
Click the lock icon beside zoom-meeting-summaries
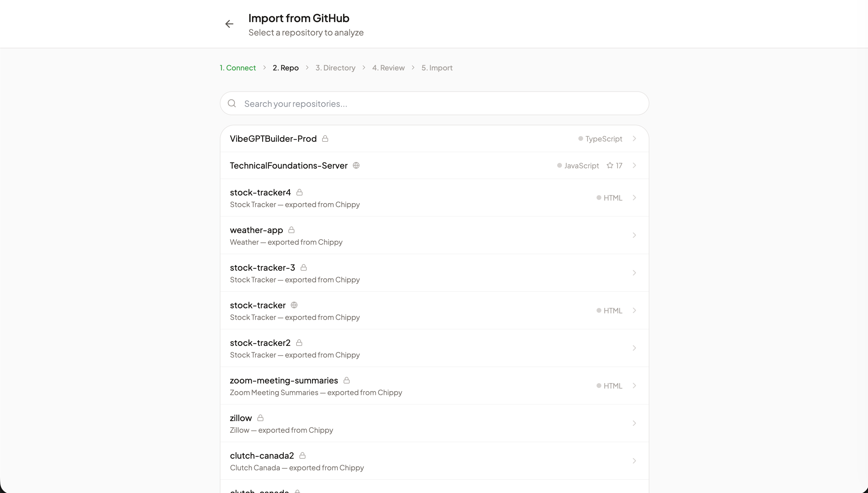coord(347,380)
